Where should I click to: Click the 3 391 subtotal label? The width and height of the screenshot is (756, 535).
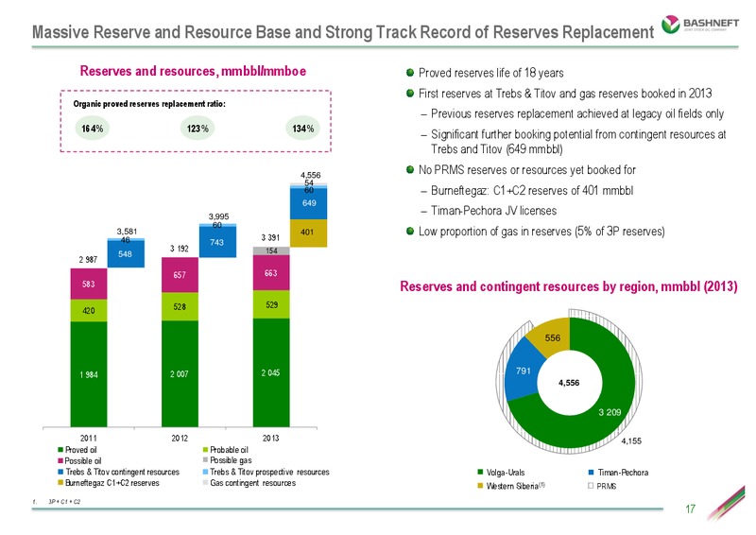[270, 238]
